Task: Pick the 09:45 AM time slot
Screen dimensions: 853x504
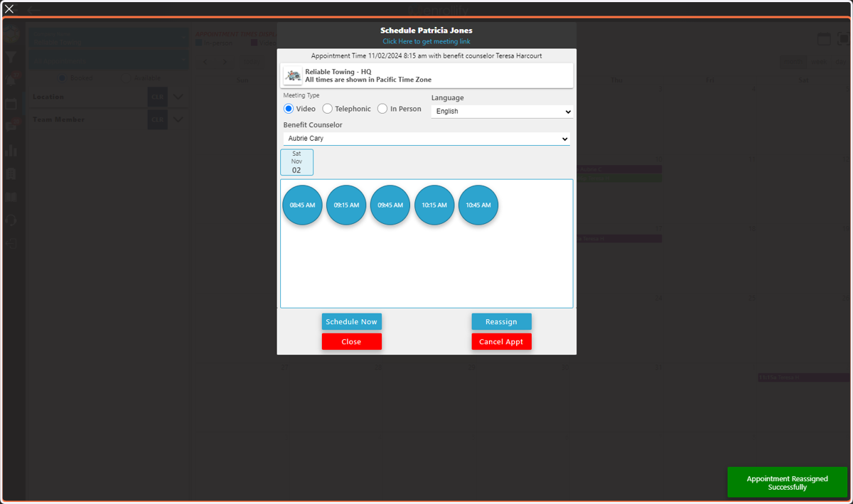Action: (x=390, y=205)
